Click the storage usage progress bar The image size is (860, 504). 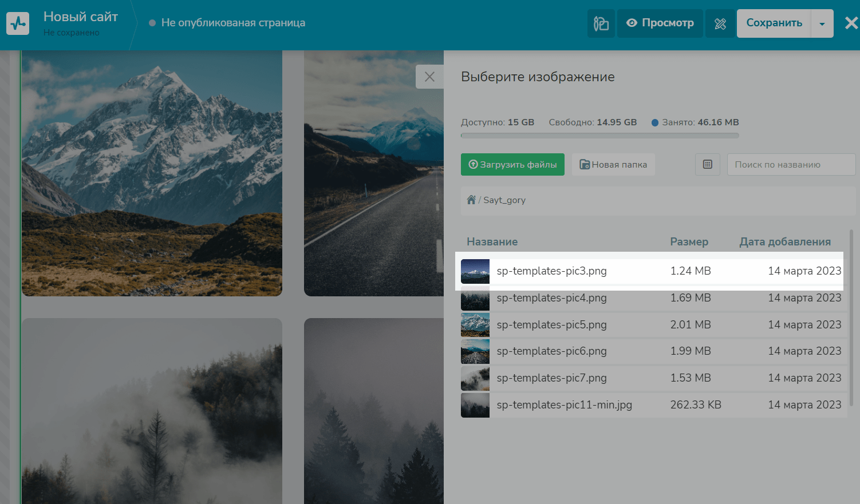(x=600, y=136)
